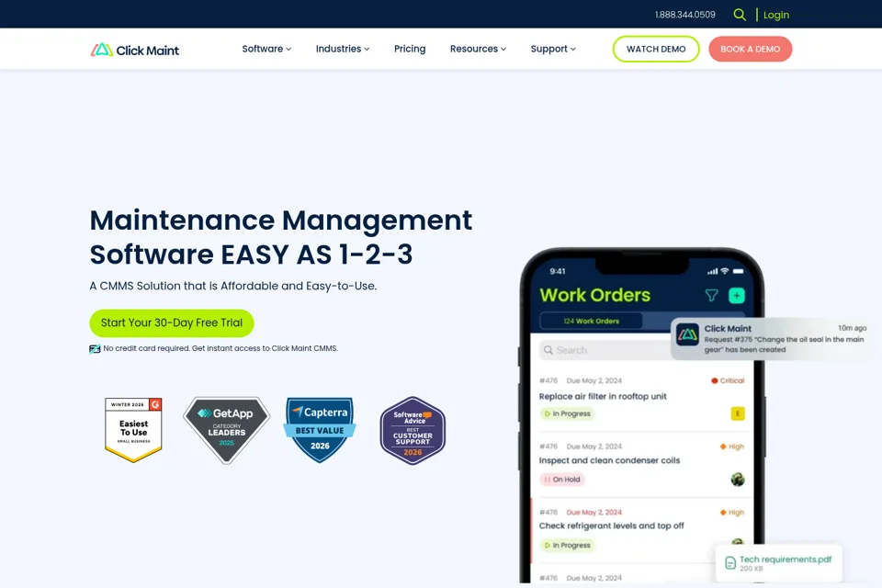Viewport: 882px width, 588px height.
Task: Click the Click Maint logo
Action: 135,51
